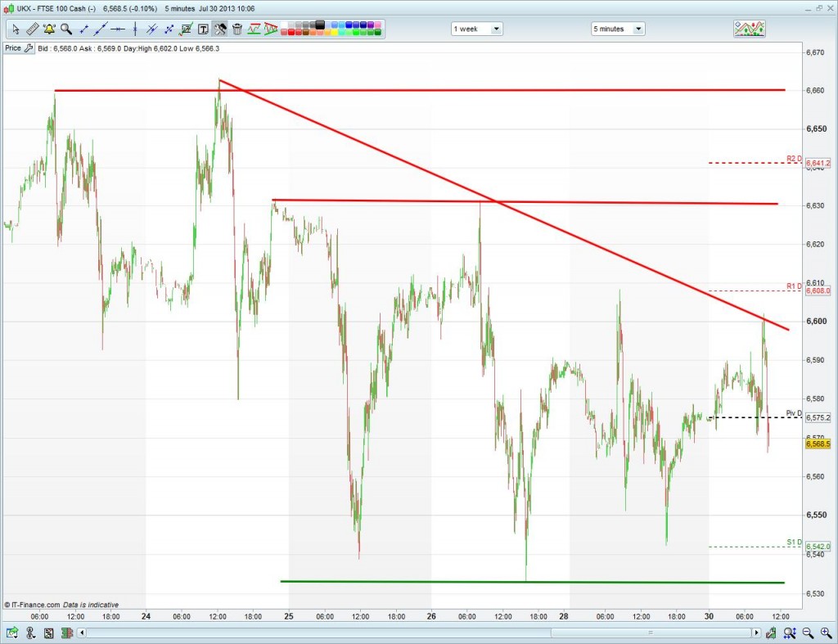The image size is (838, 644).
Task: Select the vertical line drawing tool
Action: tap(135, 29)
